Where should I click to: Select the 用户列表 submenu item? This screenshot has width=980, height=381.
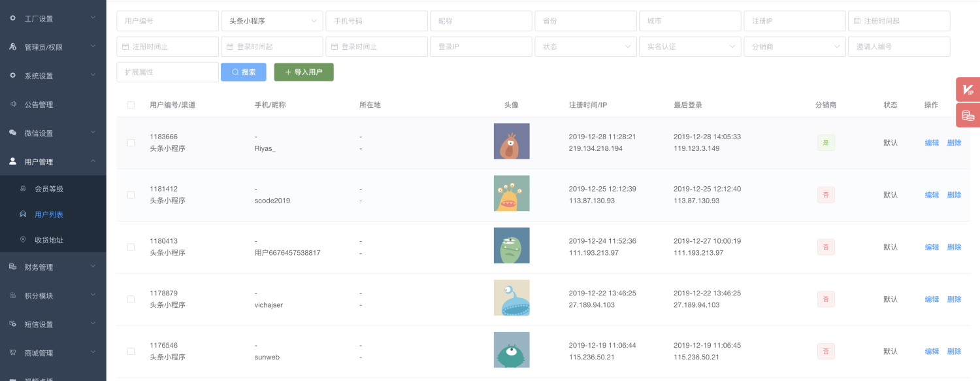53,214
